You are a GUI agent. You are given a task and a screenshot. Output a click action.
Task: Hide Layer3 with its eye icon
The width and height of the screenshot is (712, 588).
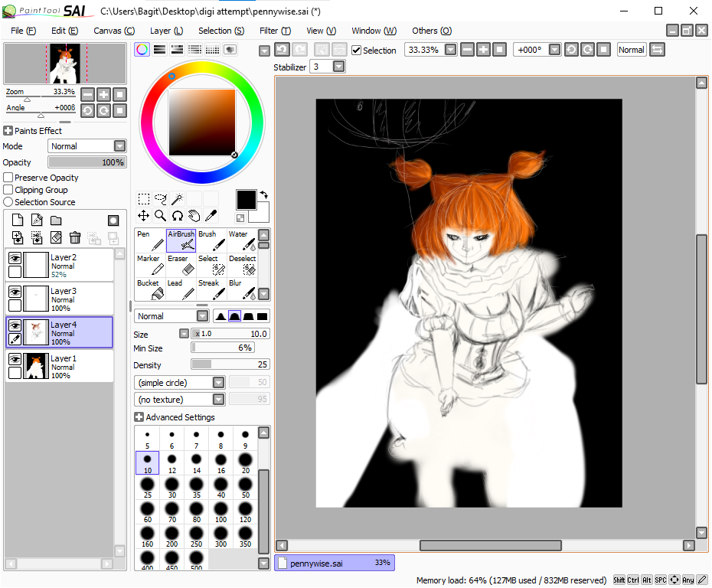tap(15, 292)
